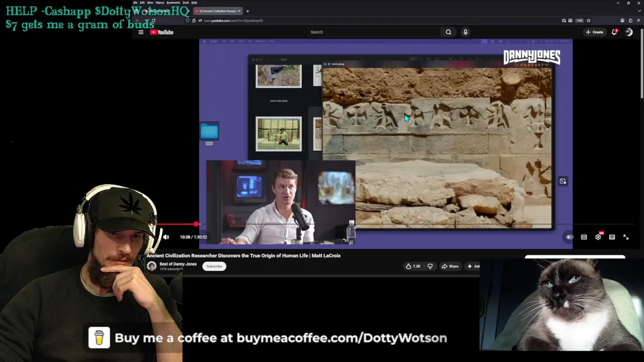Viewport: 644px width, 362px height.
Task: Click the Create button
Action: [594, 32]
